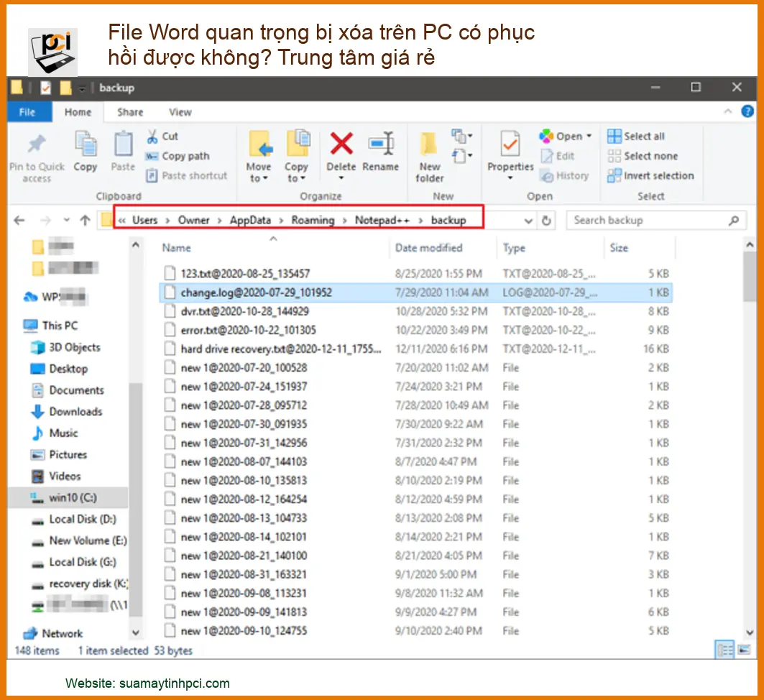Click the refresh icon beside the address bar
The height and width of the screenshot is (700, 764).
[x=546, y=220]
